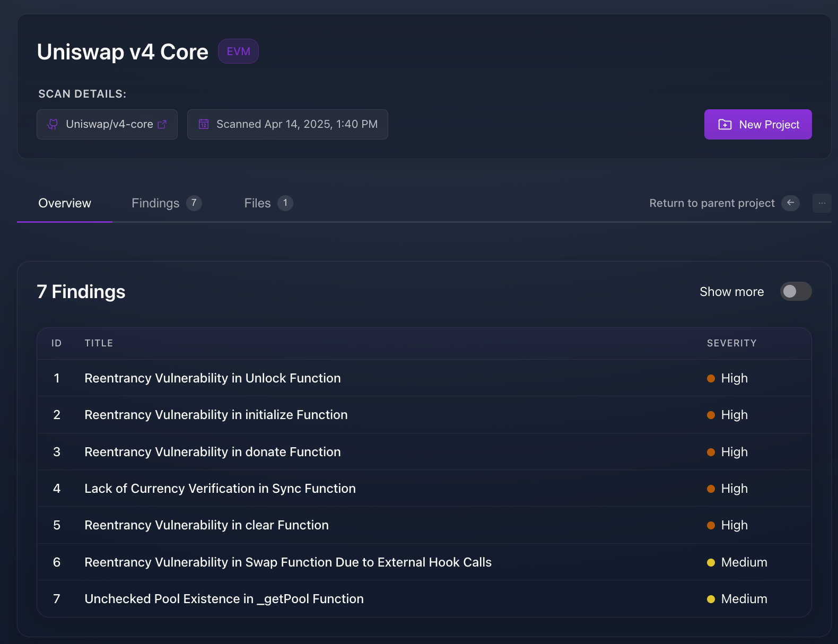838x644 pixels.
Task: Click the TITLE column header
Action: pyautogui.click(x=99, y=343)
